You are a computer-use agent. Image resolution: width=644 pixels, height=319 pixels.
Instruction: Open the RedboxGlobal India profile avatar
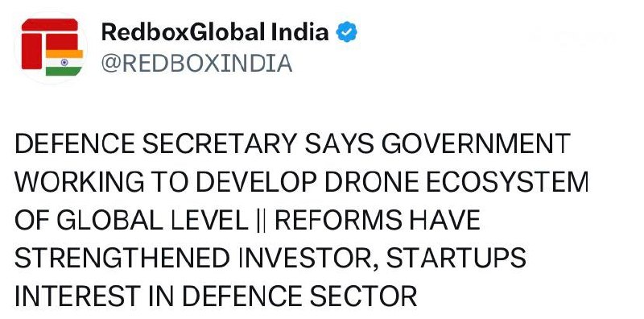click(52, 48)
